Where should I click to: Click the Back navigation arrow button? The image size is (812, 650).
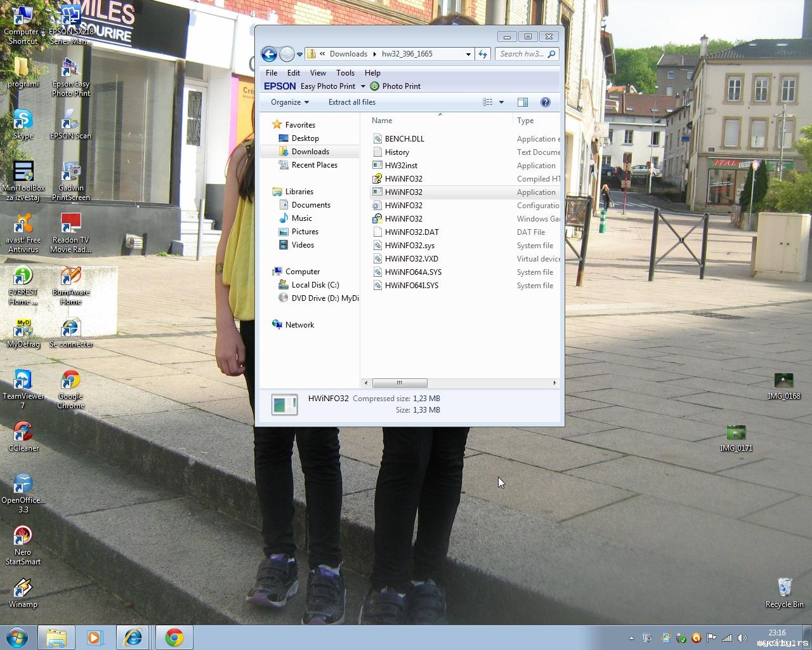click(269, 54)
